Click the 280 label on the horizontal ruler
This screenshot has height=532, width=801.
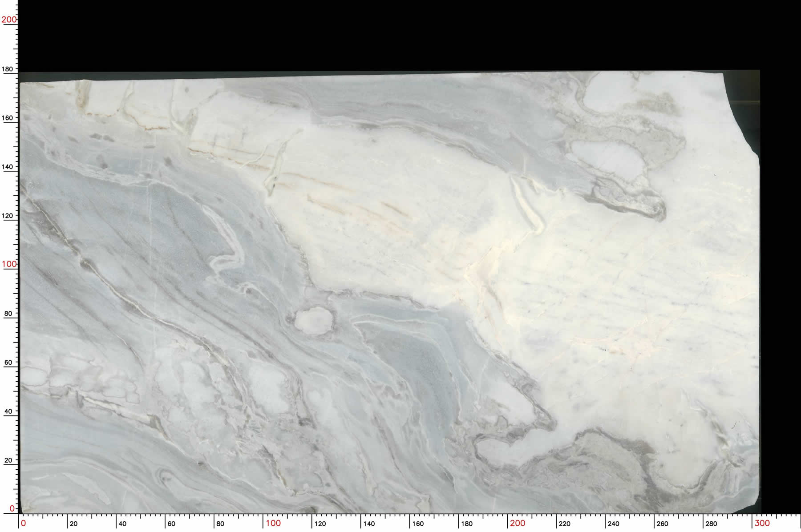click(x=711, y=524)
